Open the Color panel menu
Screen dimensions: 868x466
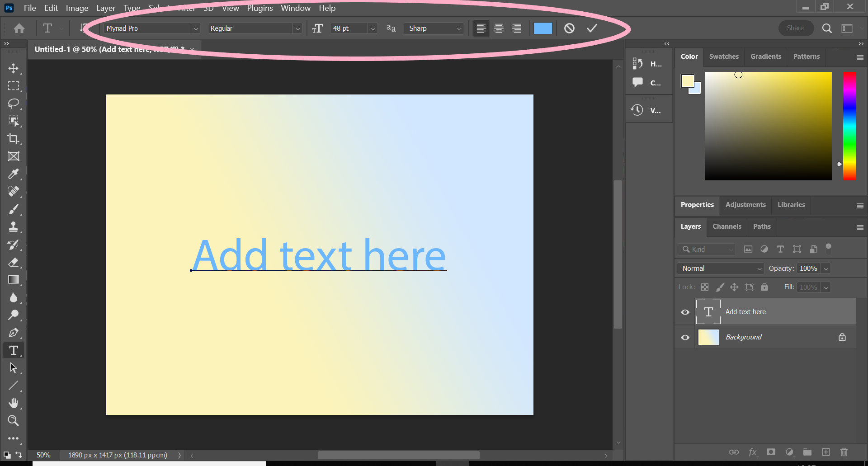click(860, 57)
